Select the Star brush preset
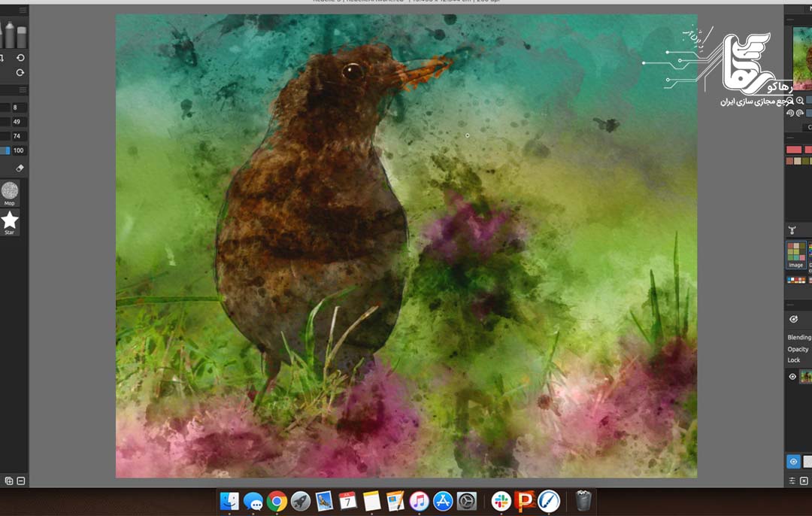This screenshot has width=812, height=516. click(10, 222)
